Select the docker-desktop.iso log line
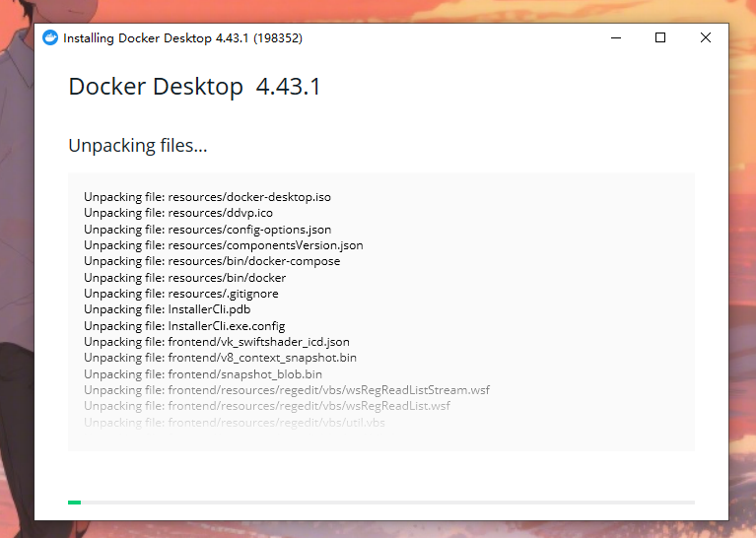Viewport: 756px width, 538px height. (207, 197)
